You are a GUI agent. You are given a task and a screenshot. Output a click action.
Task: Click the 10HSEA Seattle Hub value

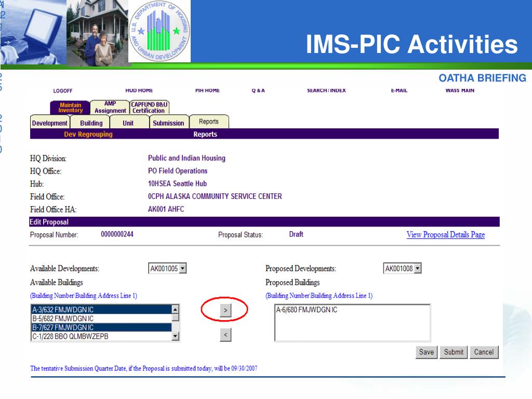(177, 183)
